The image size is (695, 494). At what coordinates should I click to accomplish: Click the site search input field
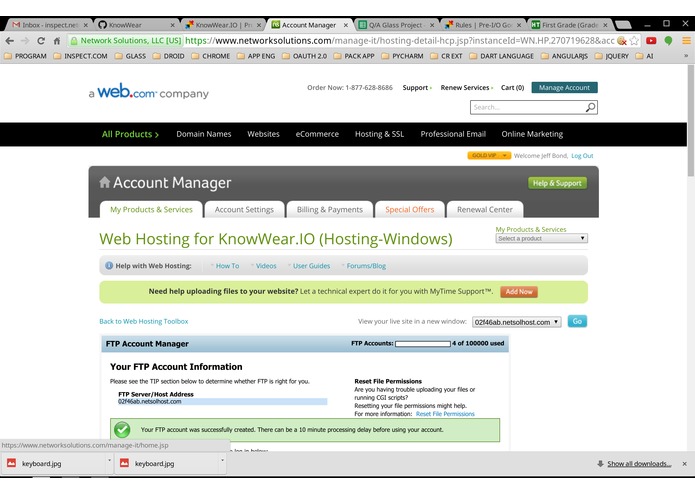point(528,107)
